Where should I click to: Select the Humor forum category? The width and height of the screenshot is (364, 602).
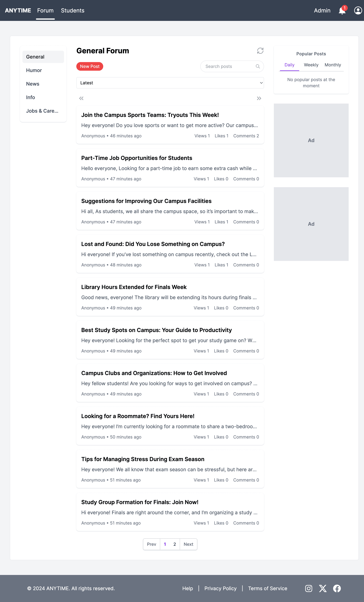click(34, 70)
